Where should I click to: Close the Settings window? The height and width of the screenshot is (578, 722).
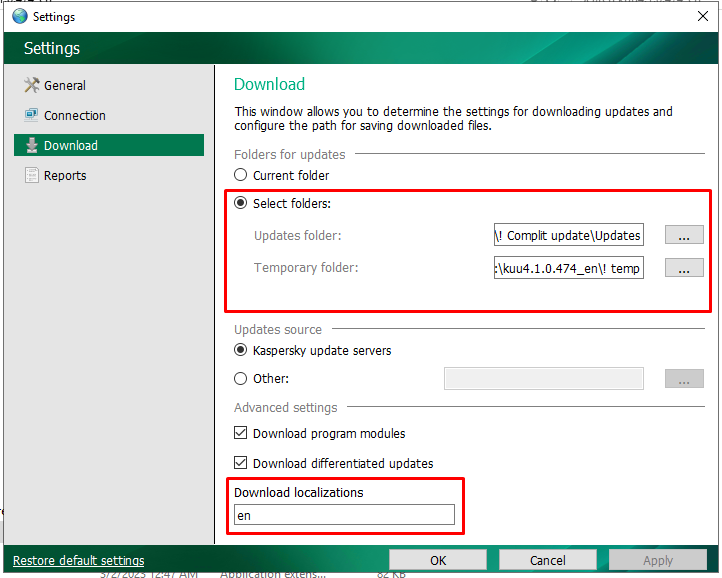703,16
